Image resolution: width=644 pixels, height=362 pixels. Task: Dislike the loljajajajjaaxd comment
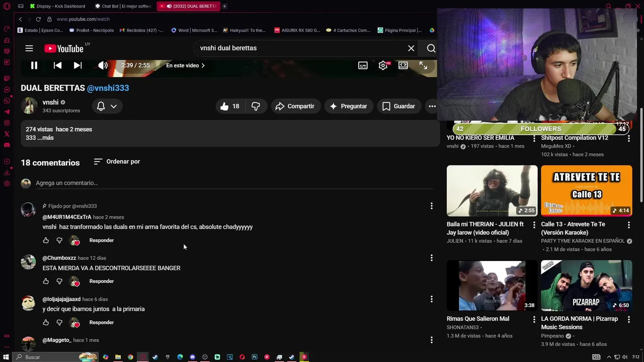pos(59,322)
